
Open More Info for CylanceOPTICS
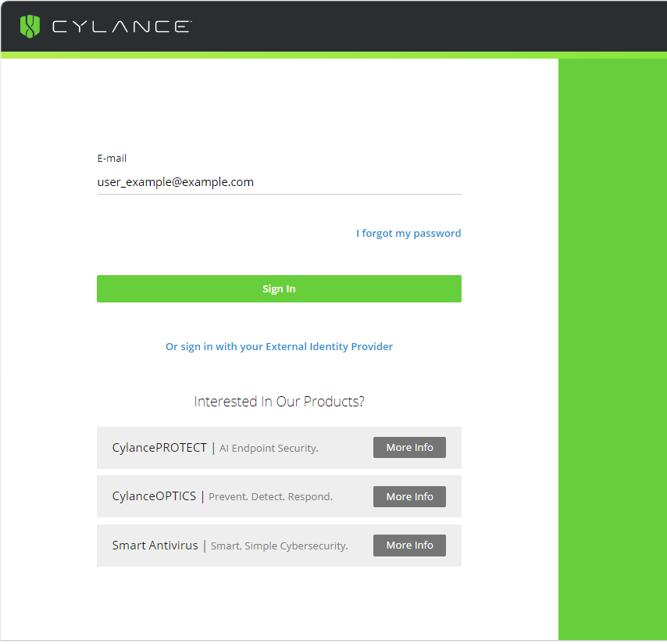(409, 496)
